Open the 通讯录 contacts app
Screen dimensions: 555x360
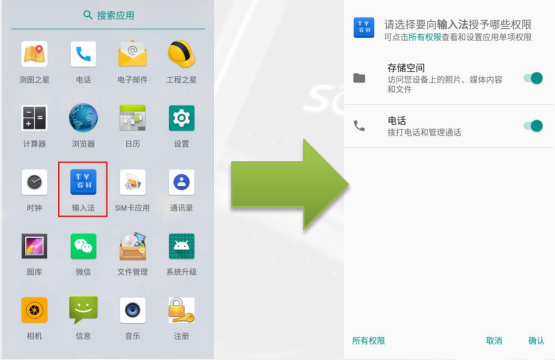pos(181,182)
